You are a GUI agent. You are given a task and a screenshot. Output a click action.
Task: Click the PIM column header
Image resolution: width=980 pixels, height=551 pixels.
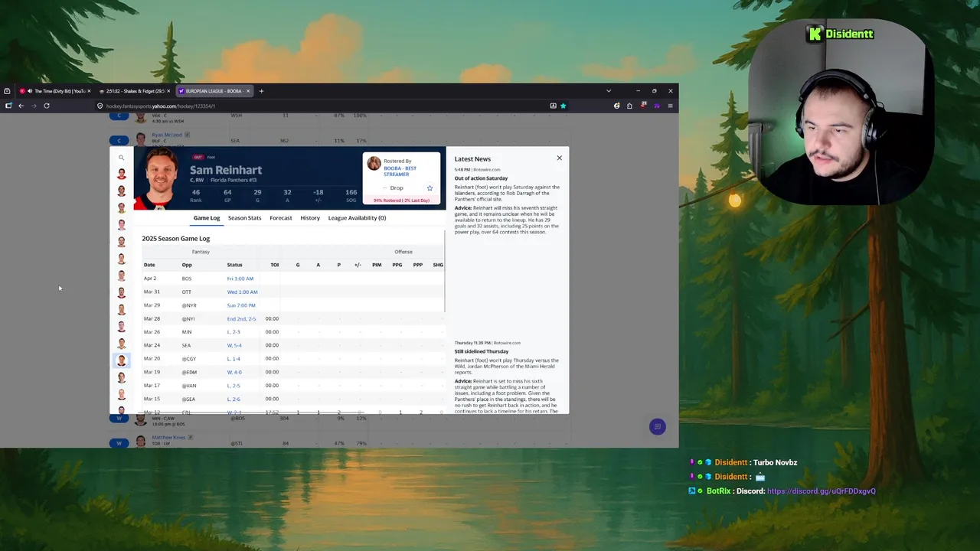pyautogui.click(x=377, y=265)
